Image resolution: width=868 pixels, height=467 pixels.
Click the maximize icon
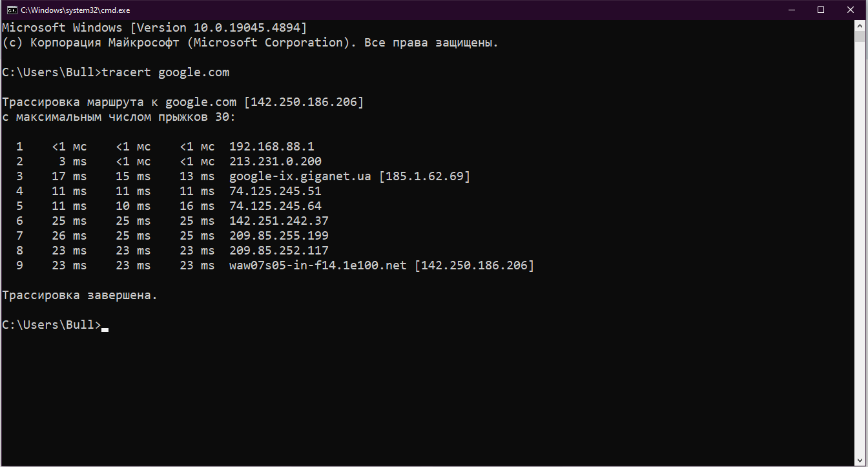pyautogui.click(x=821, y=10)
